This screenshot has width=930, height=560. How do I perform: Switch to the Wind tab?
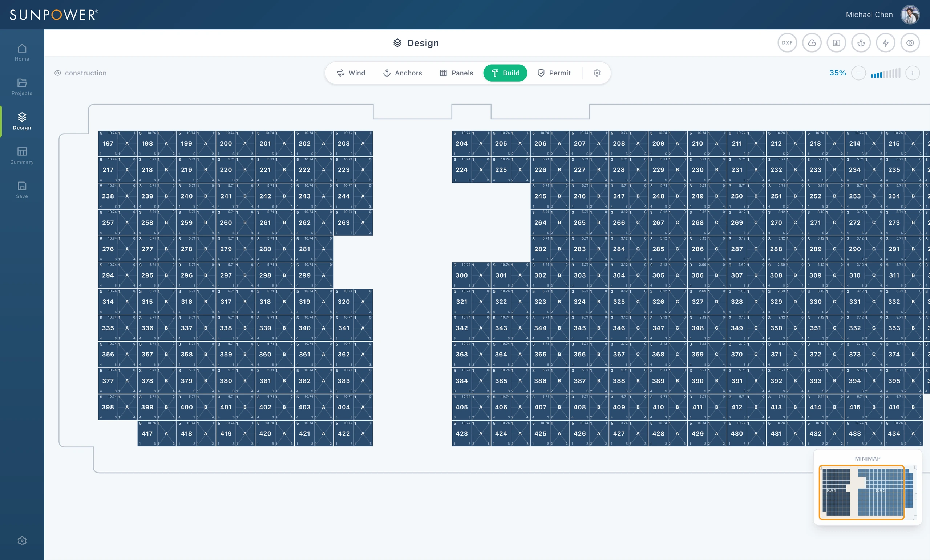(x=351, y=73)
